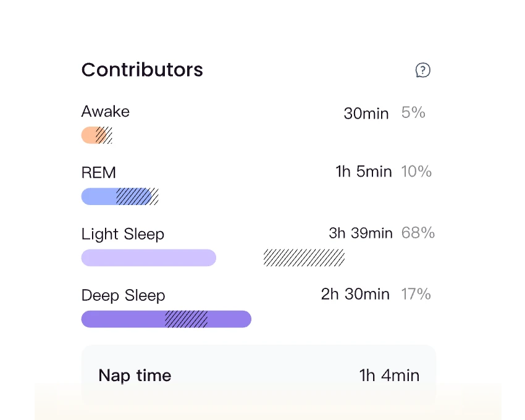
Task: Click the lavender Light Sleep bar
Action: tap(148, 258)
